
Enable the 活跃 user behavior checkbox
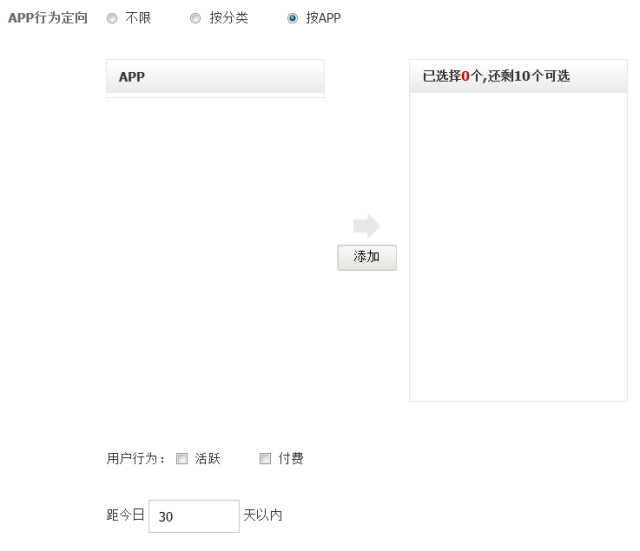click(182, 459)
